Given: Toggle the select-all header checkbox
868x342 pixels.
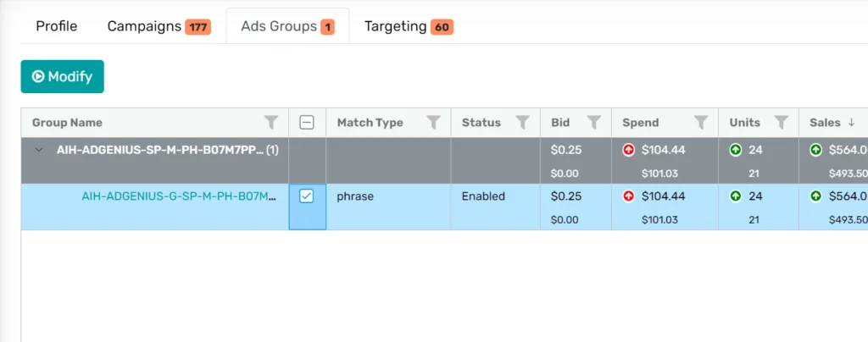Looking at the screenshot, I should tap(307, 122).
